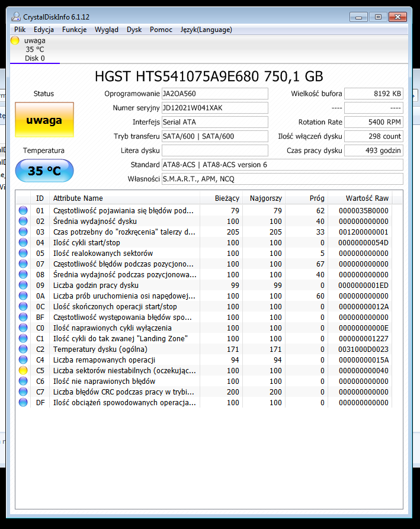
Task: Click the blue status dot for attribute 0C
Action: pos(23,307)
